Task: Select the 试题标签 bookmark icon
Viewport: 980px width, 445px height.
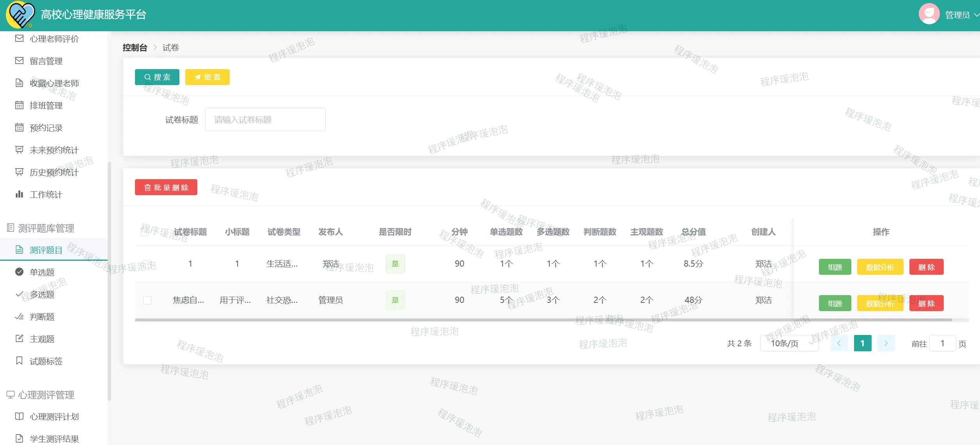Action: click(x=19, y=361)
